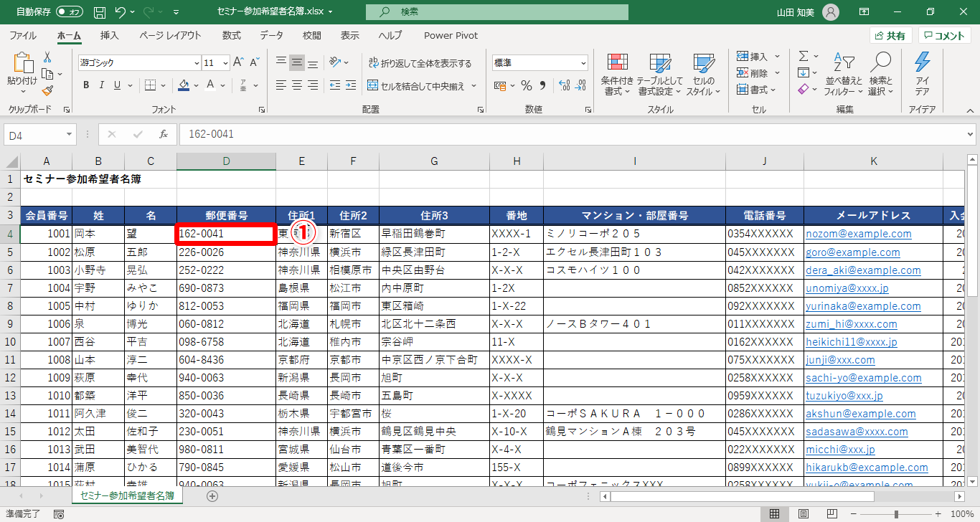Decrease font size with the small A icon

click(x=255, y=62)
